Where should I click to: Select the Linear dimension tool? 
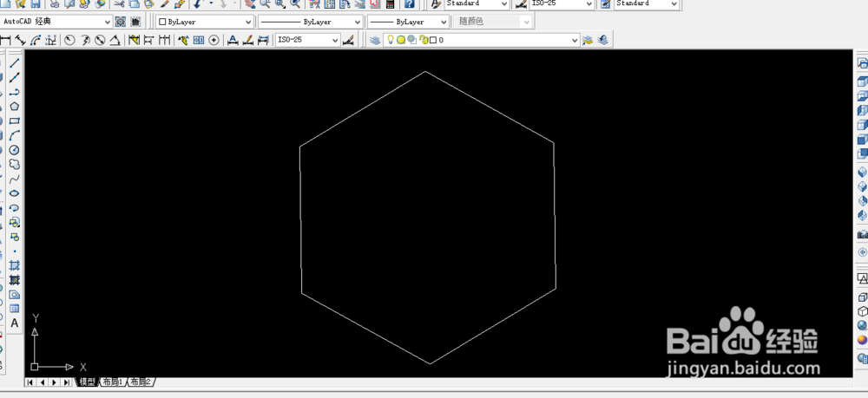pyautogui.click(x=5, y=40)
